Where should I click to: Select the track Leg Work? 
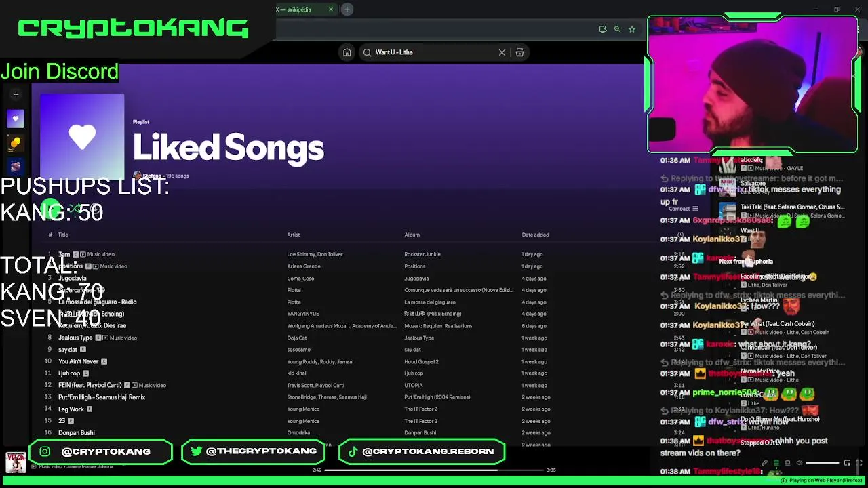[71, 409]
